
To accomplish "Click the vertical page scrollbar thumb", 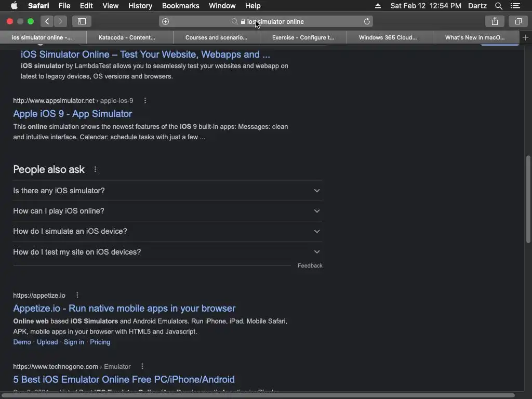I will pyautogui.click(x=528, y=199).
